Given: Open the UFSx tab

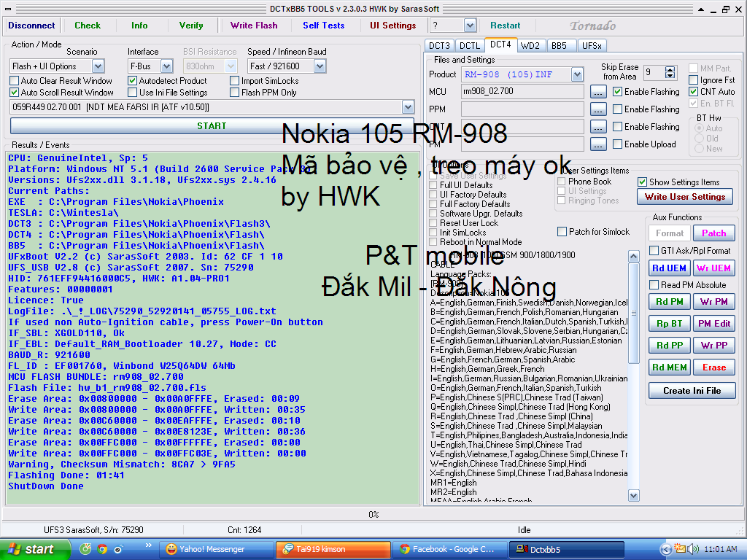Looking at the screenshot, I should [x=592, y=46].
